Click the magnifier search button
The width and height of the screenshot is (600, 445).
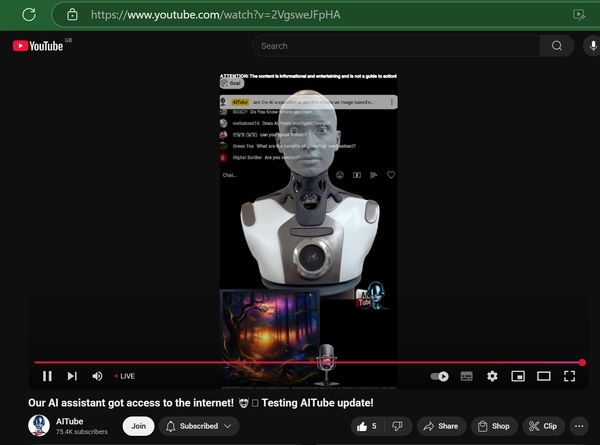557,46
